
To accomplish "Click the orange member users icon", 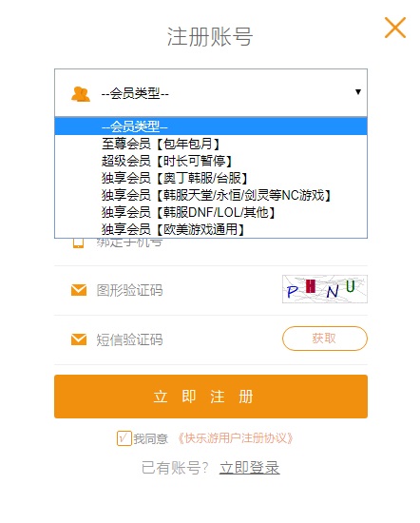I will pos(81,94).
